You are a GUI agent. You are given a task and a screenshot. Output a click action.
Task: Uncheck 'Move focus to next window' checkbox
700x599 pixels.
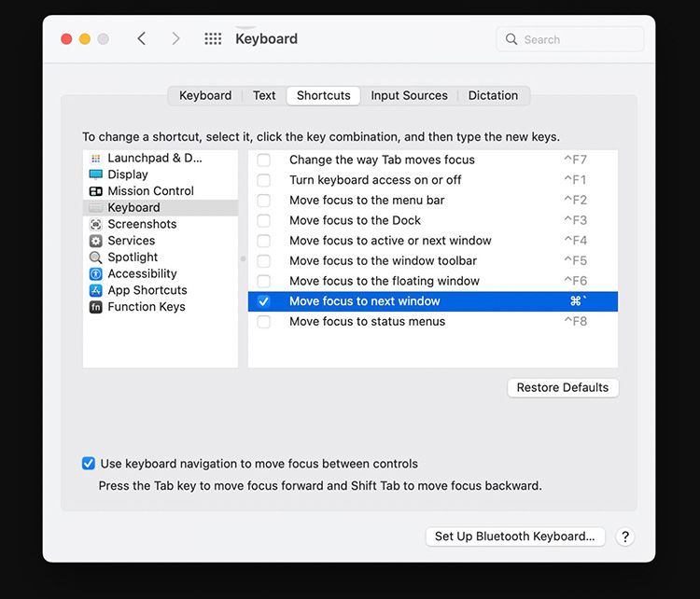264,301
